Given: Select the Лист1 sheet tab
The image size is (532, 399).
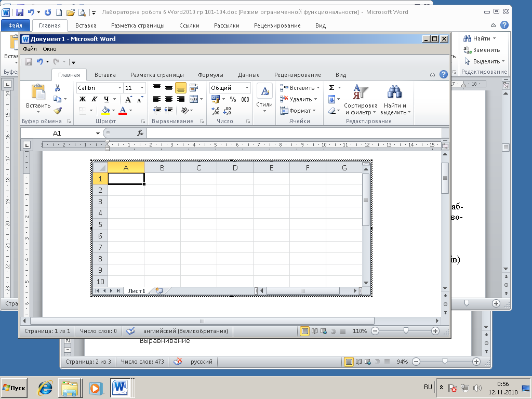Looking at the screenshot, I should (137, 291).
